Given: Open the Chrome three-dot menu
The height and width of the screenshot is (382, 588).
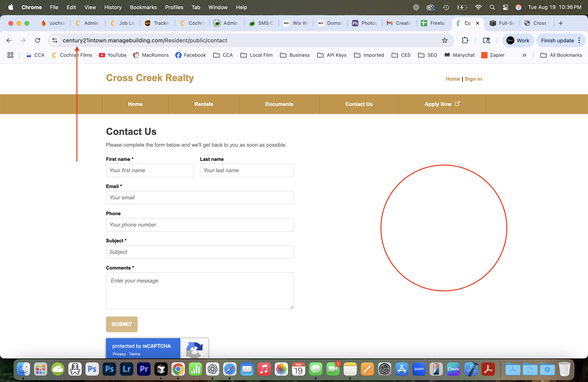Looking at the screenshot, I should [579, 40].
